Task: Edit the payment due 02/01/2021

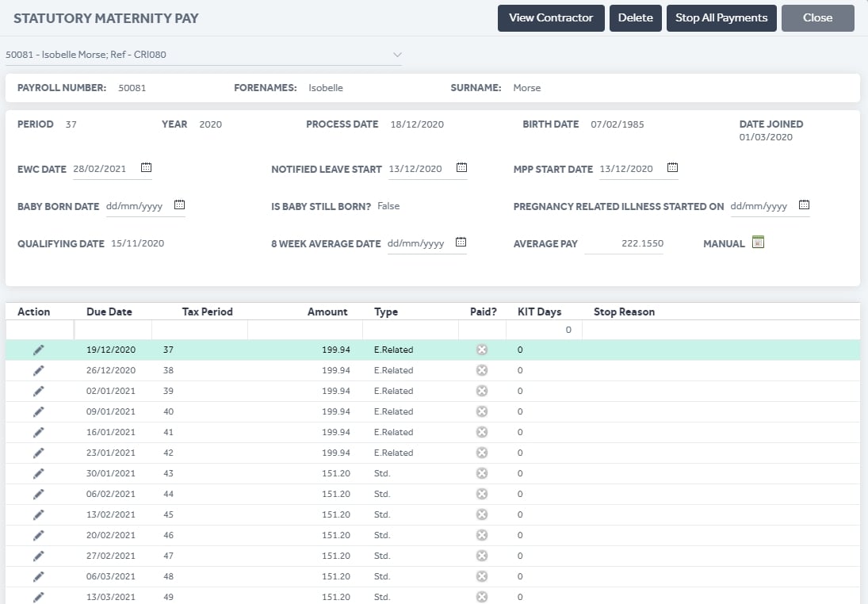Action: (38, 391)
